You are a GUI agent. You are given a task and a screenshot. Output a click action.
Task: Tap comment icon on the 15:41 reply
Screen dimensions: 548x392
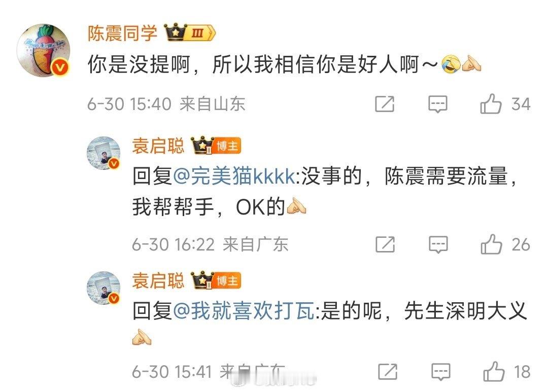(441, 372)
